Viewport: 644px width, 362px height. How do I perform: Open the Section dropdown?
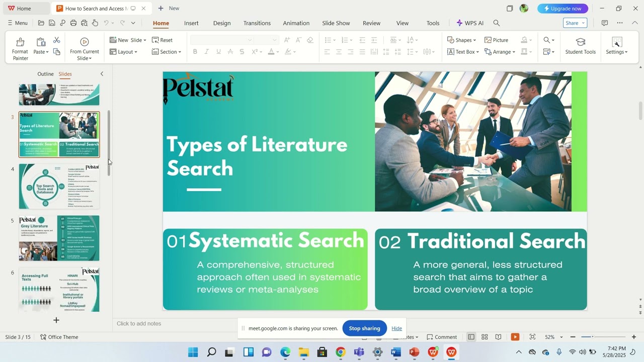(167, 52)
